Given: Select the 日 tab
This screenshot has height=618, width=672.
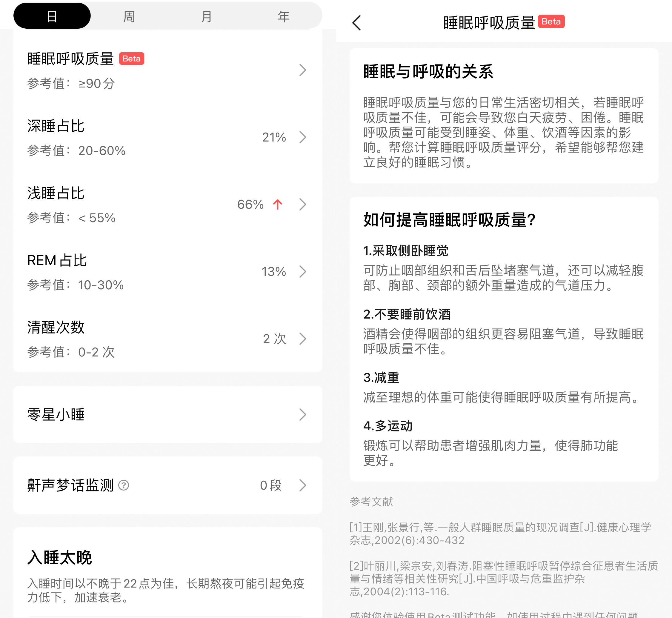Looking at the screenshot, I should point(52,16).
